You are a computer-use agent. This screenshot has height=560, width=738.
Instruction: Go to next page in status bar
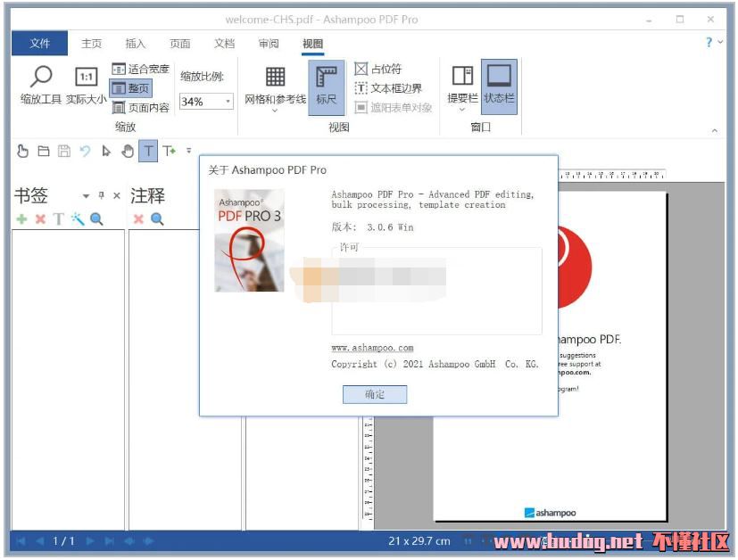click(x=90, y=541)
